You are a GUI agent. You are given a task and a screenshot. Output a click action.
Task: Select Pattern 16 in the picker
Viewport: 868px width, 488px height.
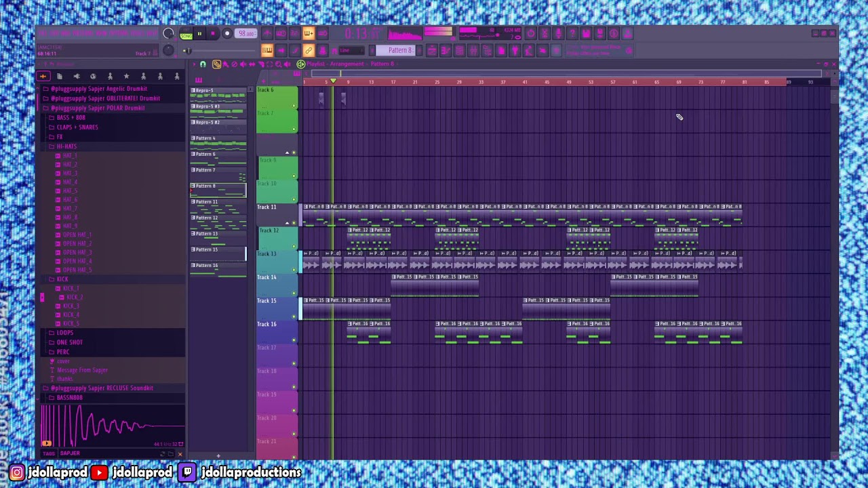coord(218,269)
